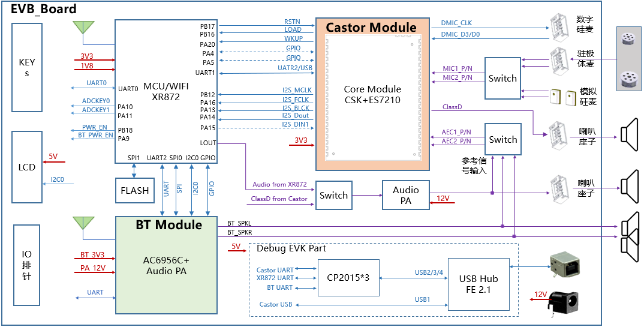Click the AEC1_P/N label

[456, 132]
